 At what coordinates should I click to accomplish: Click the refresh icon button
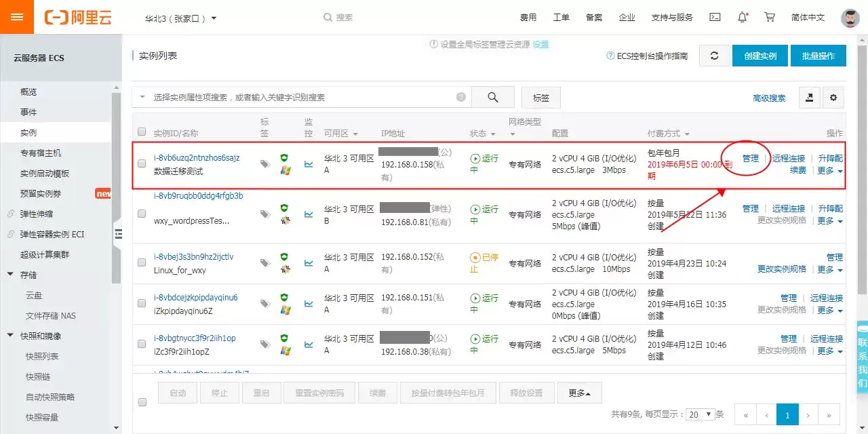714,56
